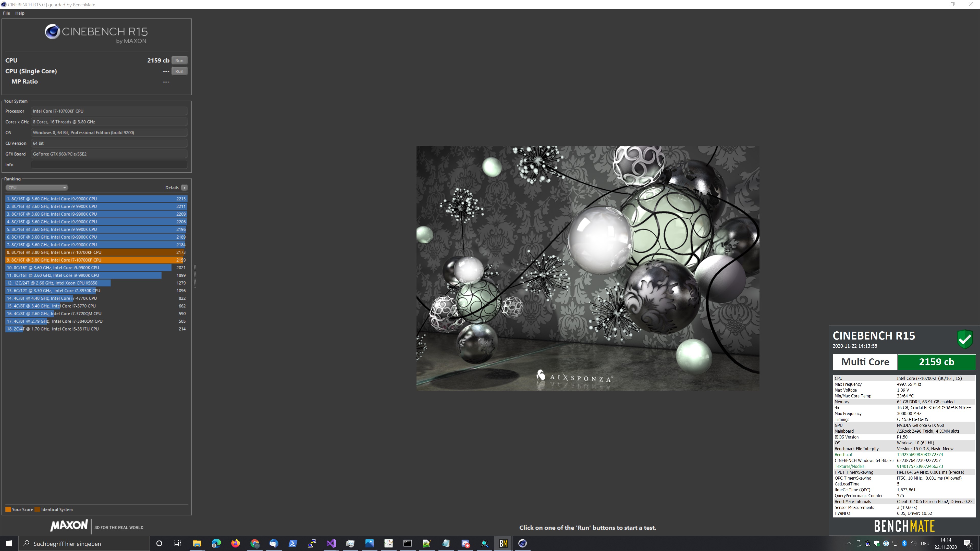
Task: Launch Chrome from the taskbar
Action: pos(254,543)
